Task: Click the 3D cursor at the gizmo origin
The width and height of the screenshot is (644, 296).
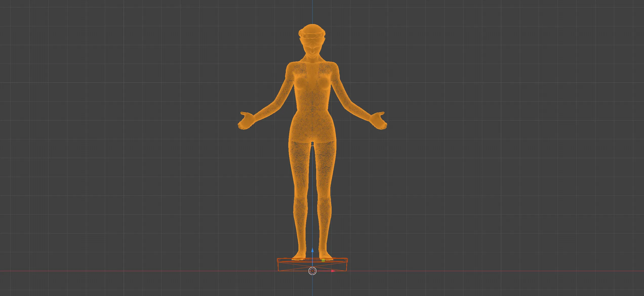Action: 313,271
